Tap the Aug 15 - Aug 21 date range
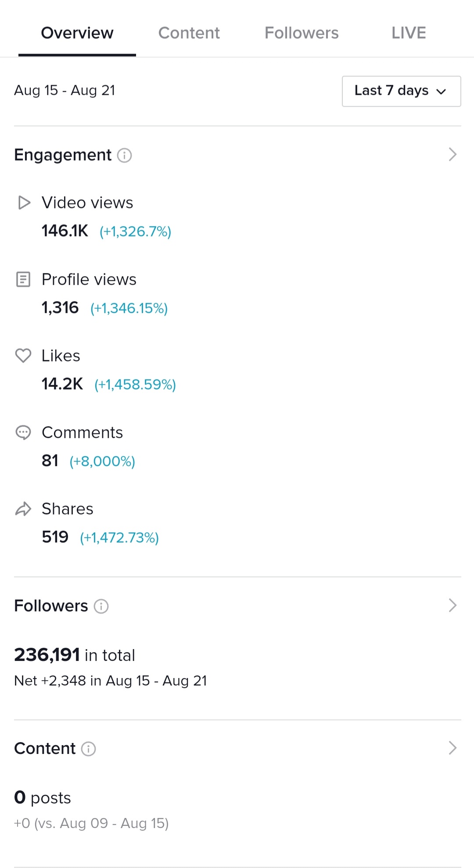 click(65, 90)
